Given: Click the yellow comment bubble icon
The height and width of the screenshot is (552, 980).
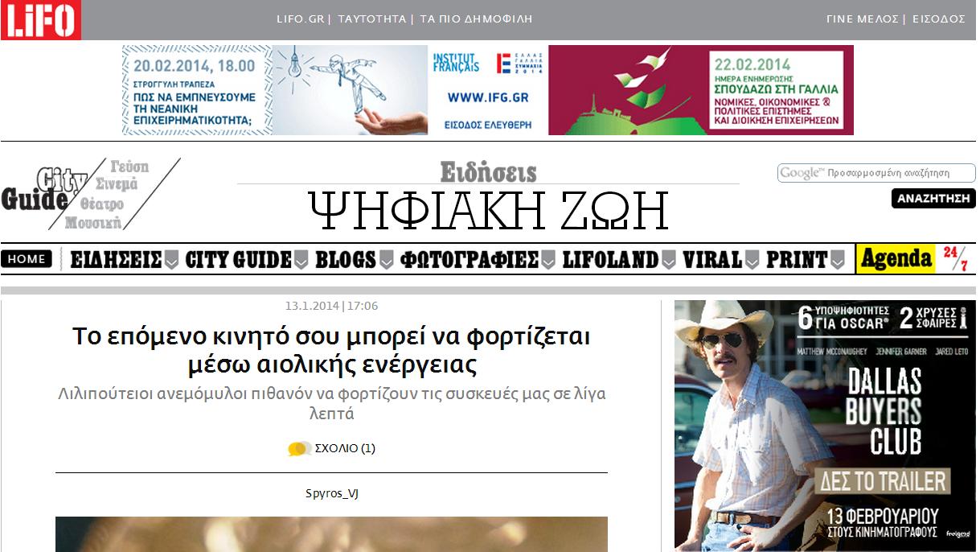Looking at the screenshot, I should click(x=299, y=449).
